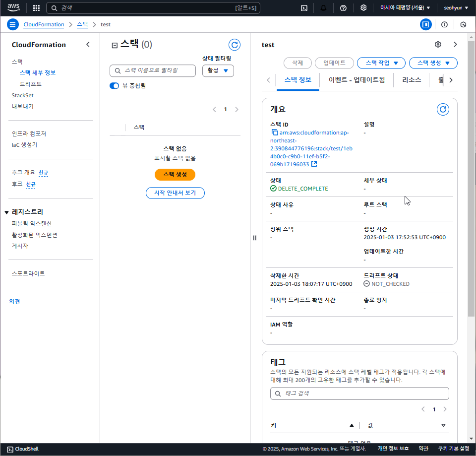Focus the 태그 검색 field
476x456 pixels.
359,393
